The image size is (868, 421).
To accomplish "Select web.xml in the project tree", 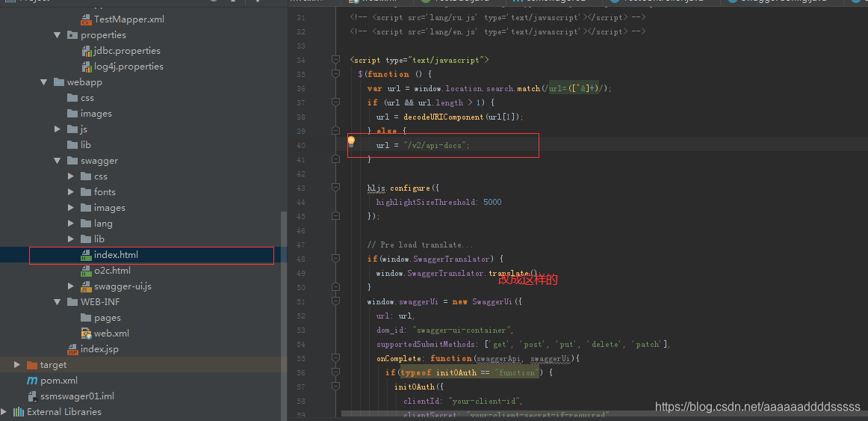I will [112, 334].
